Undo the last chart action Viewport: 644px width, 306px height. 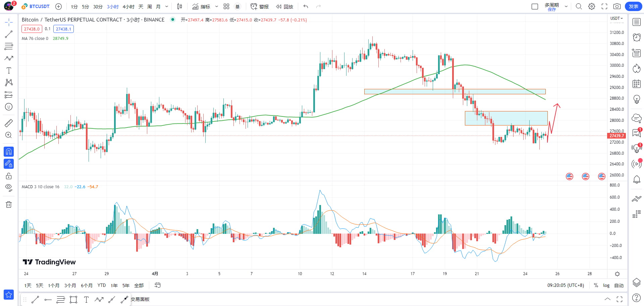point(306,6)
